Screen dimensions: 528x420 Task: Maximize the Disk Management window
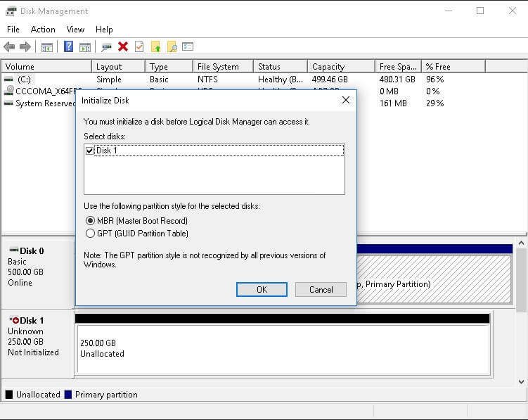(480, 11)
